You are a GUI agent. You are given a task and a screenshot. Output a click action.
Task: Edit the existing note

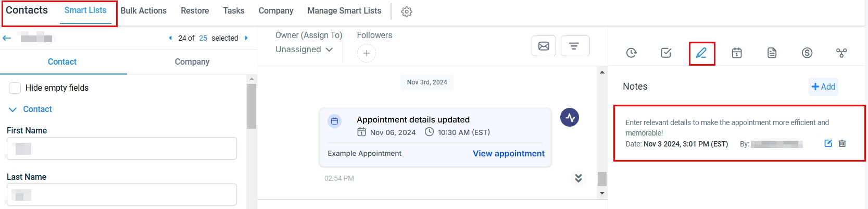(828, 143)
